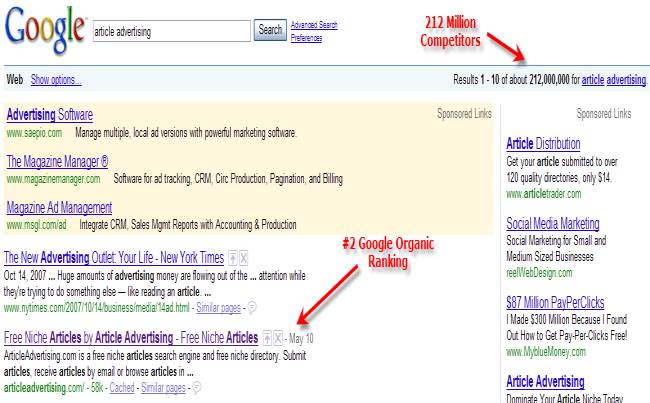650x403 pixels.
Task: Click www.articletrader.com URL text
Action: click(x=543, y=194)
